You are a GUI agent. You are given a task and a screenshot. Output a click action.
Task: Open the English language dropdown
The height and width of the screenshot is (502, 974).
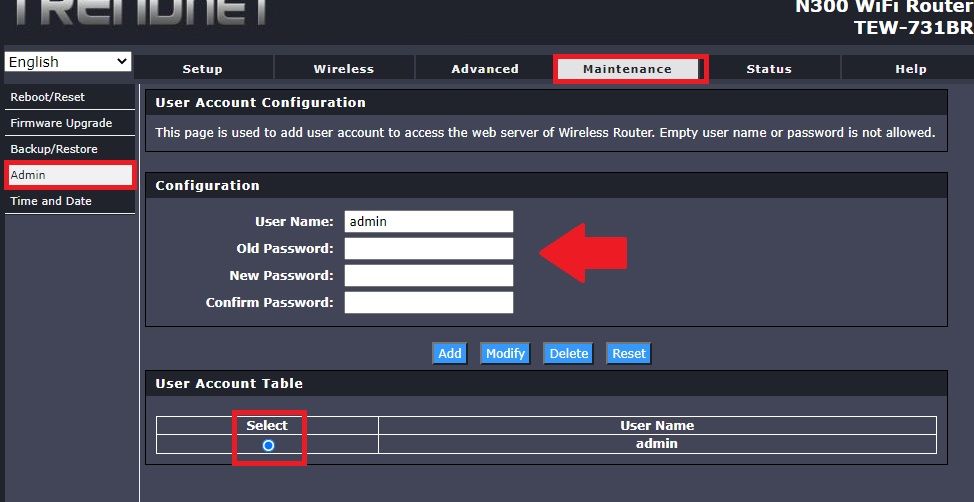(x=68, y=62)
